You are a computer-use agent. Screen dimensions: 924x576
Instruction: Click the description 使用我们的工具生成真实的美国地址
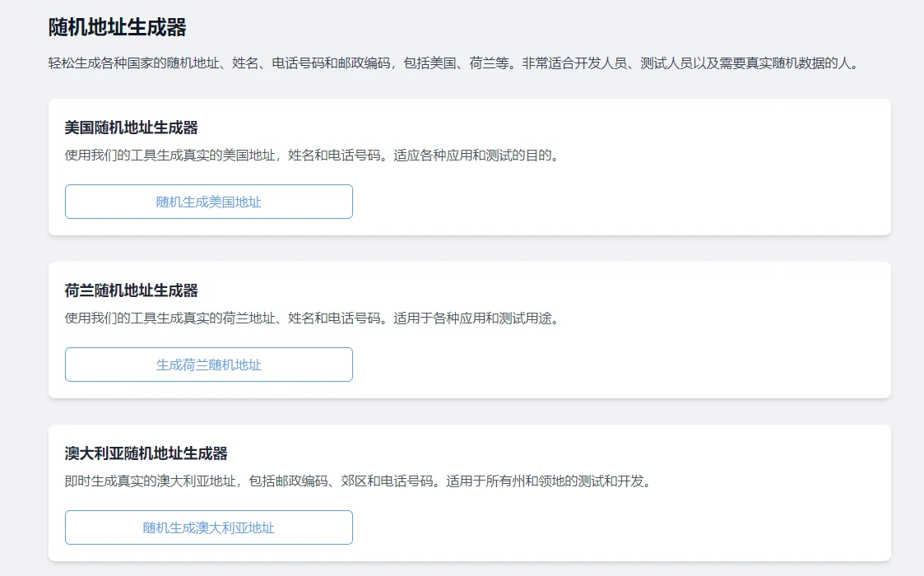tap(312, 155)
